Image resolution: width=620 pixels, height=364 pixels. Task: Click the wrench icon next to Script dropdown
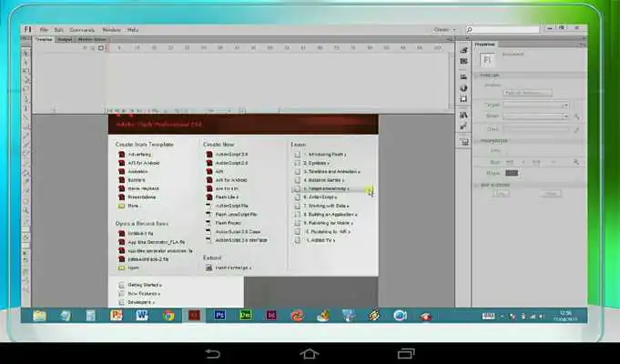(x=576, y=116)
